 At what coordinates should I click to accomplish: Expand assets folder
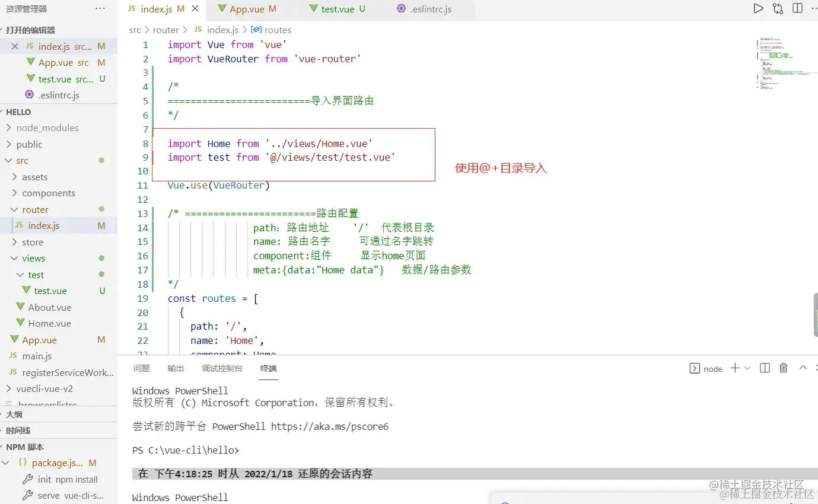click(x=34, y=177)
